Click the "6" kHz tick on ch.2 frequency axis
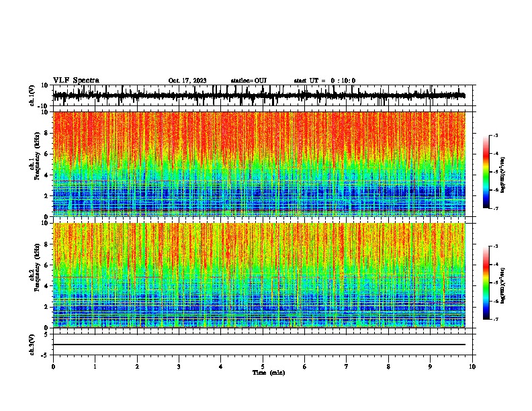 click(46, 265)
